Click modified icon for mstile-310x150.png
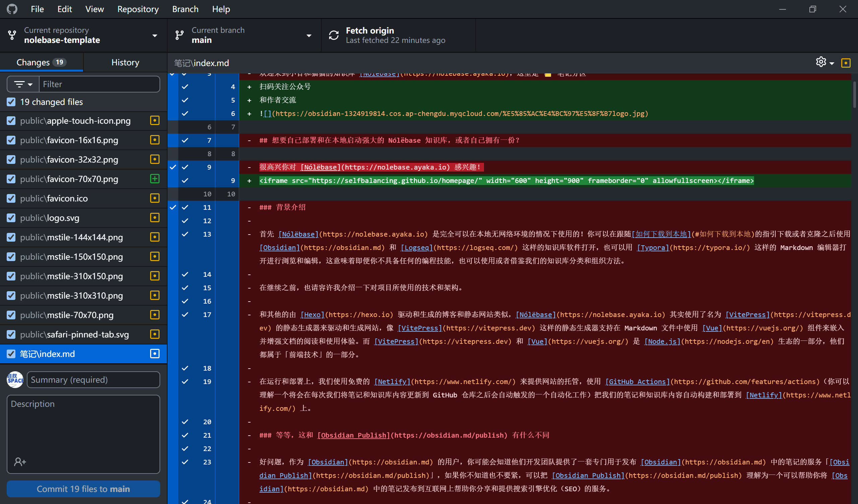858x504 pixels. (155, 276)
